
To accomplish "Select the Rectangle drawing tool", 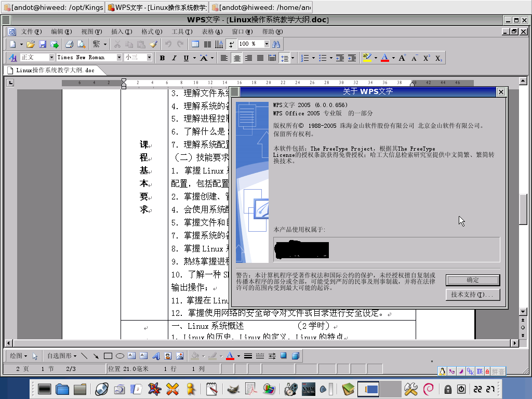I will (x=108, y=356).
